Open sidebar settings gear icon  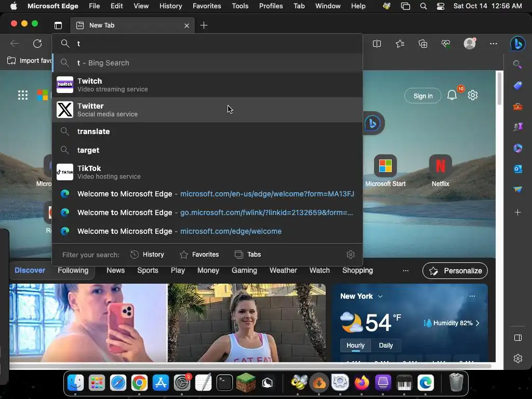518,358
